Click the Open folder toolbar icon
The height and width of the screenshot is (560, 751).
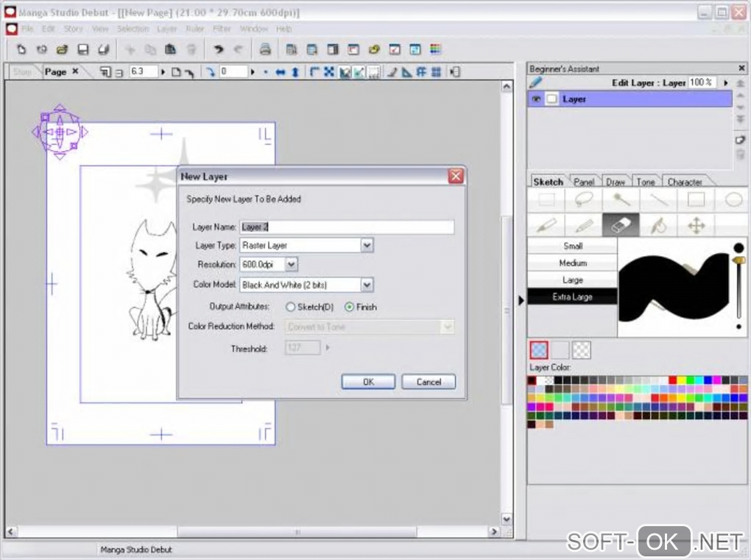click(x=62, y=49)
